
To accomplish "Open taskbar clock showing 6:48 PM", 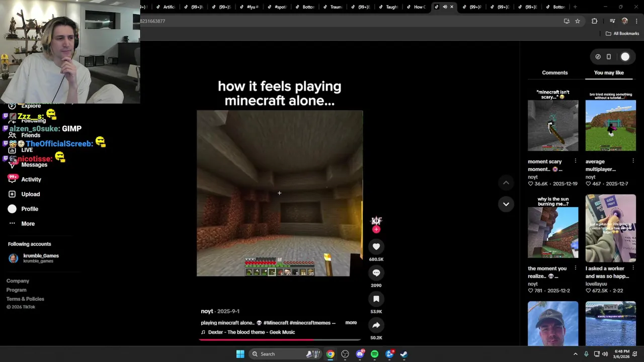I will click(622, 354).
